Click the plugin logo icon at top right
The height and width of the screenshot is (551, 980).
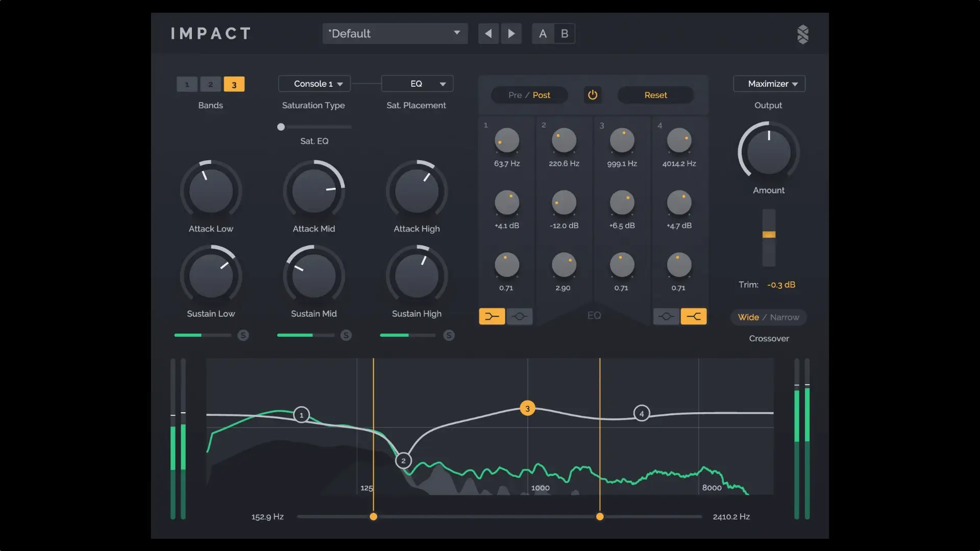pyautogui.click(x=802, y=34)
